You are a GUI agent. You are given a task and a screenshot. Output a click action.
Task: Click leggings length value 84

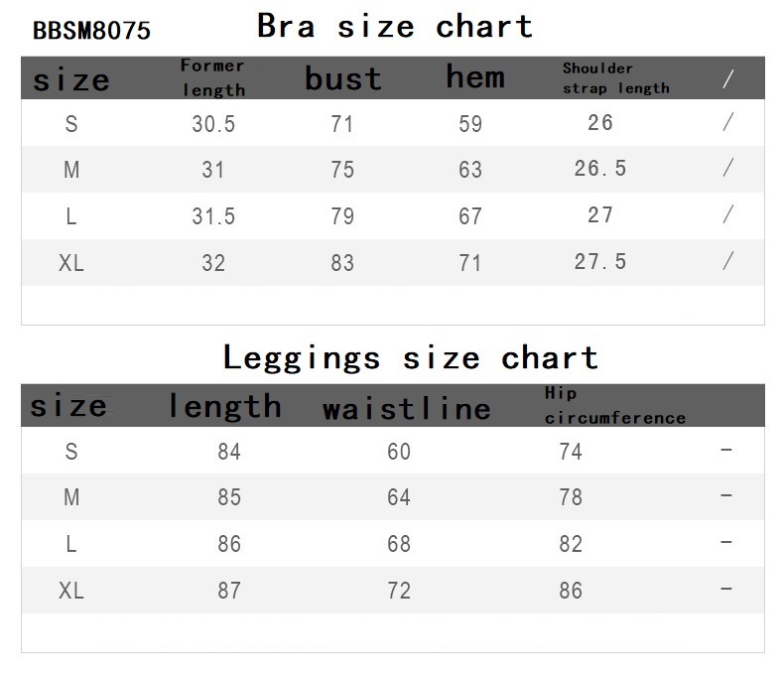pyautogui.click(x=229, y=452)
